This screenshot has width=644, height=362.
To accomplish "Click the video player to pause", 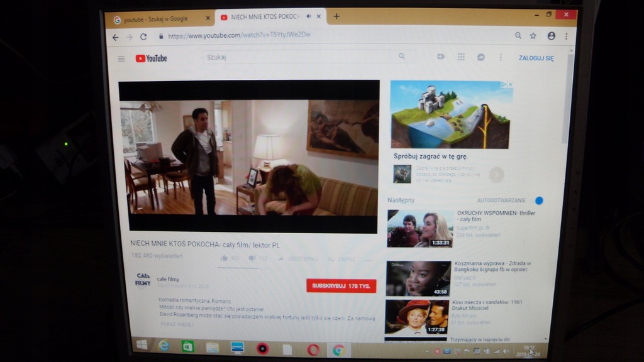I will pyautogui.click(x=249, y=156).
